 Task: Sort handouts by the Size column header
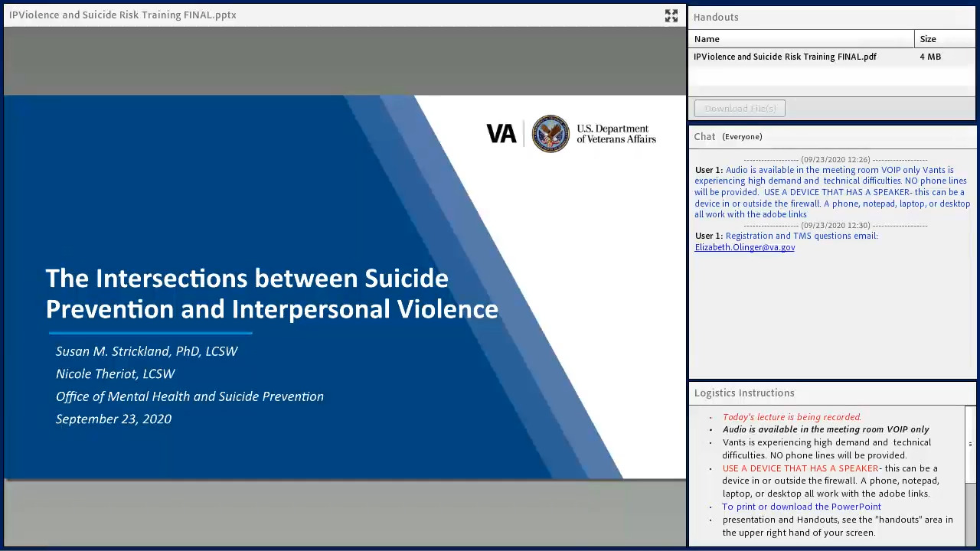click(945, 39)
